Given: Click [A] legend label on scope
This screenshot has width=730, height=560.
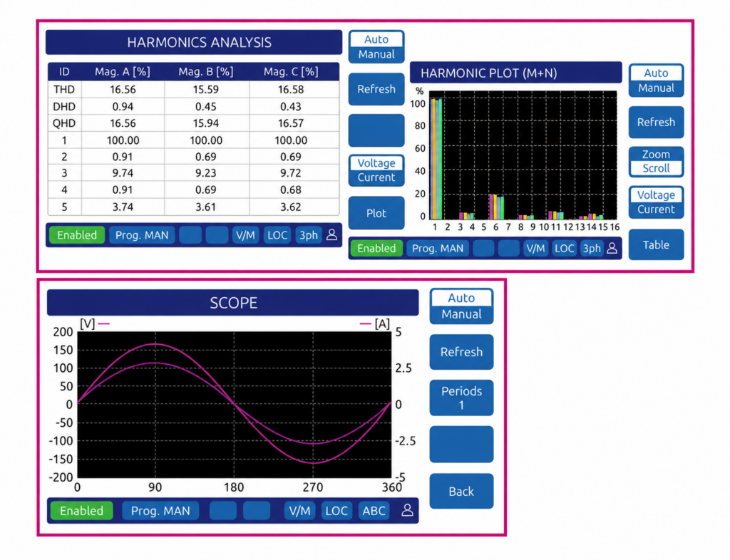Looking at the screenshot, I should coord(382,323).
